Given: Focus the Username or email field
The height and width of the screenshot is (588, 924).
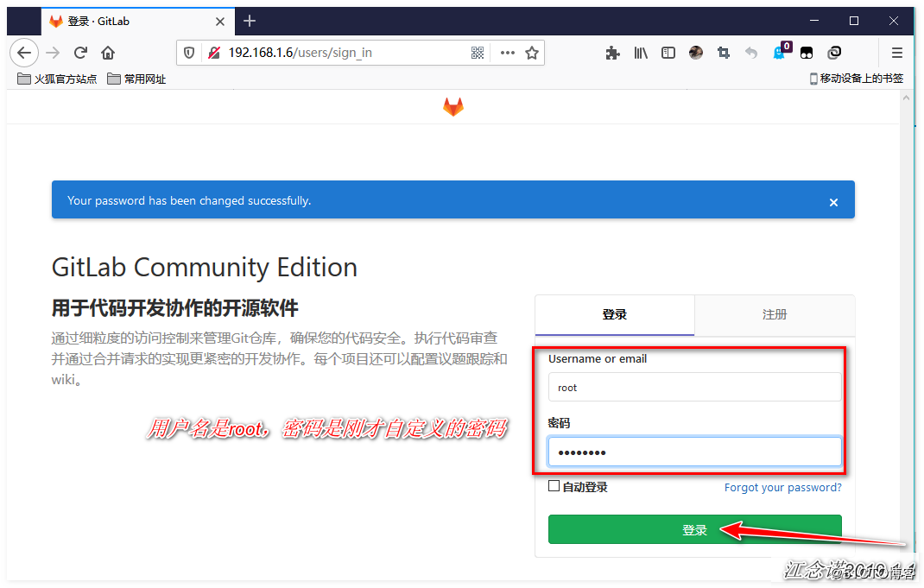Looking at the screenshot, I should pos(695,387).
